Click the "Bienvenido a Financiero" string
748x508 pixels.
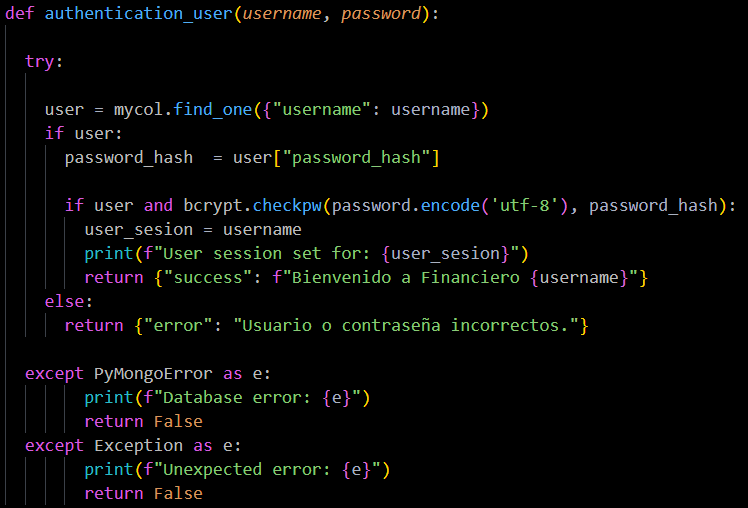pyautogui.click(x=455, y=278)
